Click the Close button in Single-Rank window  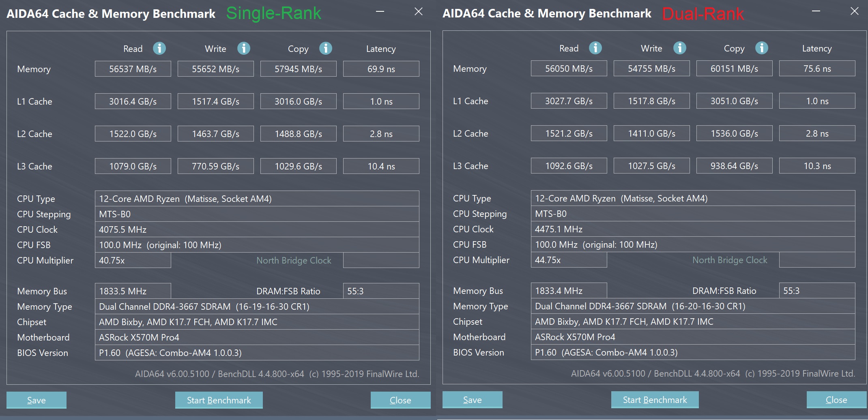[x=401, y=400]
